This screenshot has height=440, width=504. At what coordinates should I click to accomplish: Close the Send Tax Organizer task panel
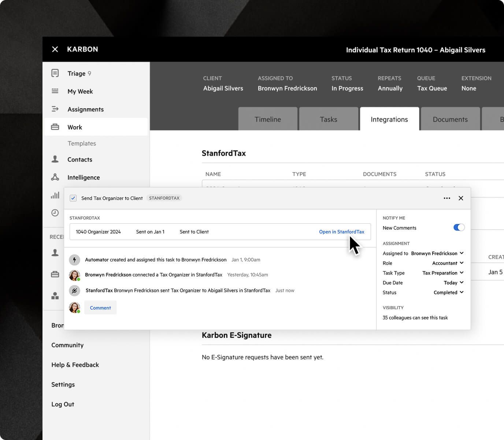[461, 198]
